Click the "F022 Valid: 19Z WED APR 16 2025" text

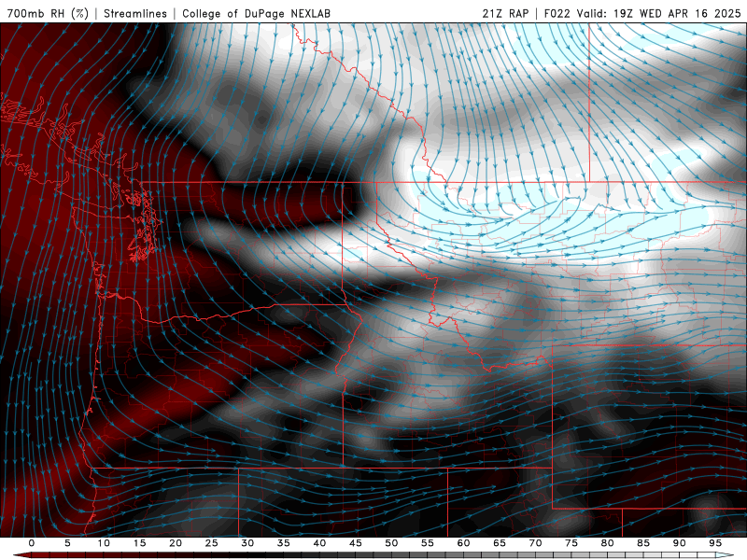[642, 13]
